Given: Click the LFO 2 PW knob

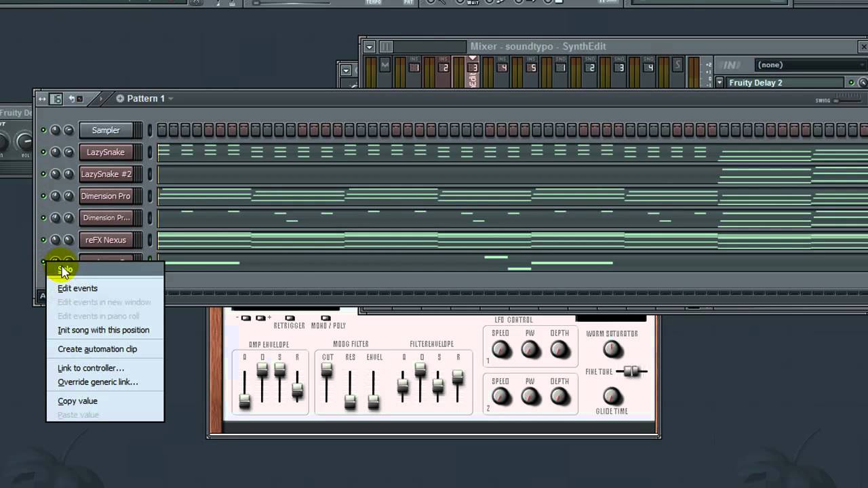Looking at the screenshot, I should point(530,396).
